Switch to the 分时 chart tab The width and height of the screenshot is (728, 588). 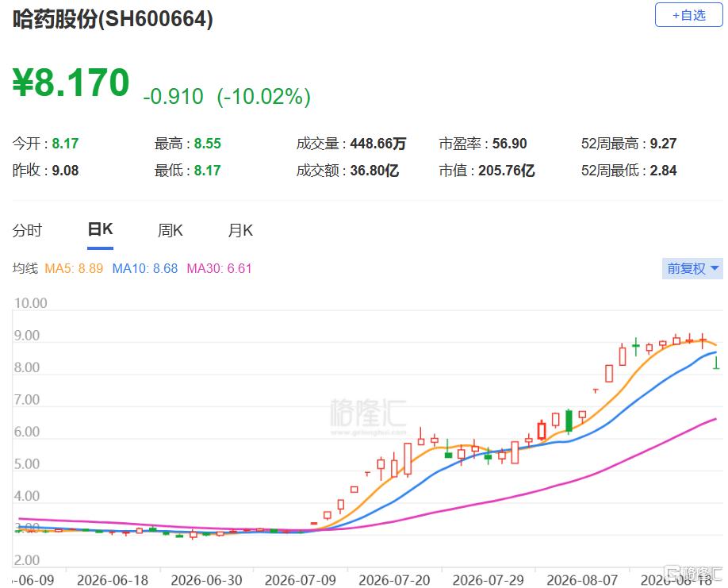[27, 230]
